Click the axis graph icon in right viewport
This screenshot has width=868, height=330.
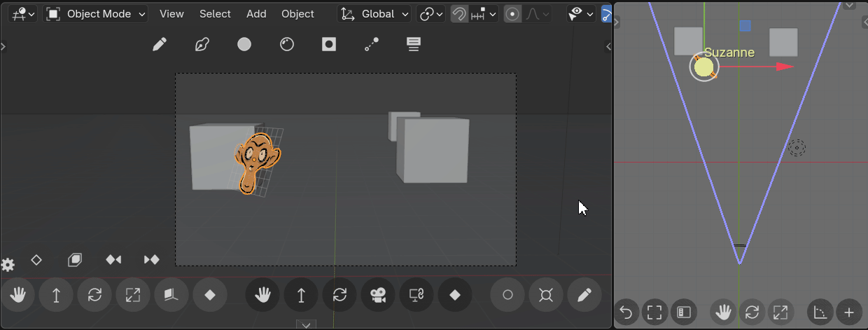pos(820,312)
